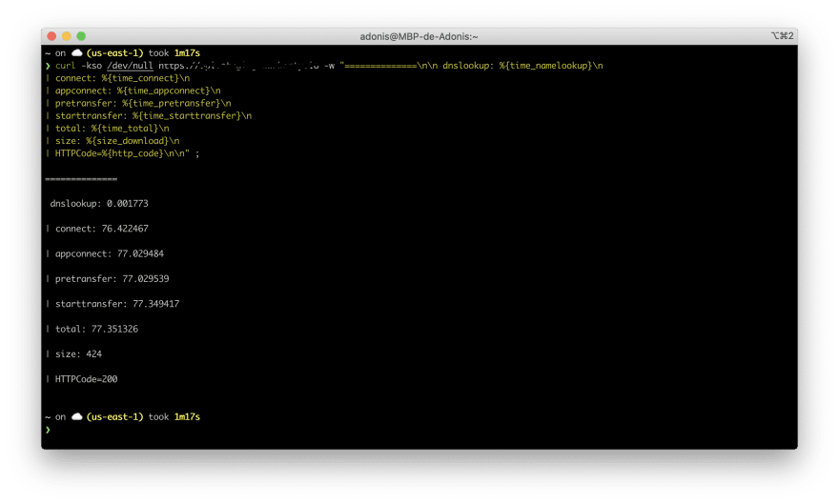The height and width of the screenshot is (504, 839).
Task: Click the appconnect: 77.029484 output
Action: [110, 253]
